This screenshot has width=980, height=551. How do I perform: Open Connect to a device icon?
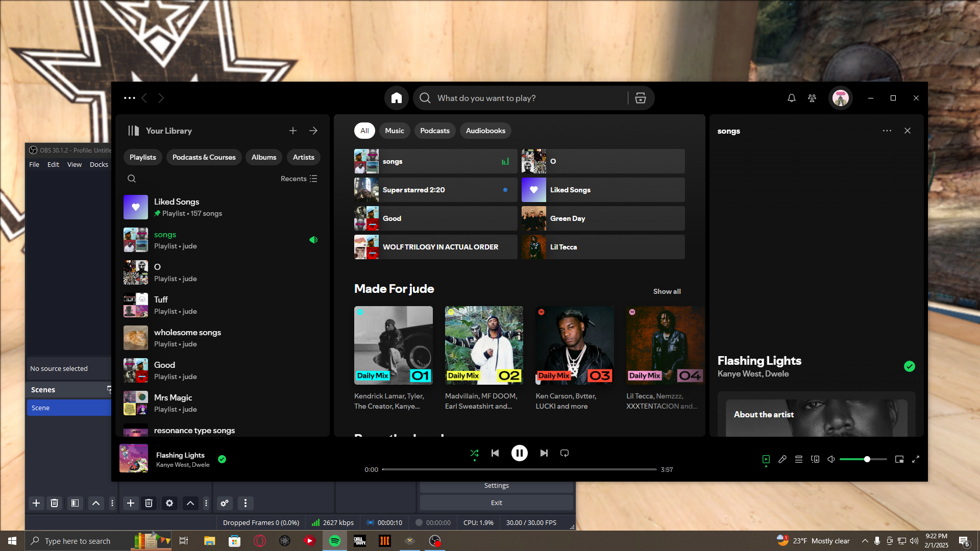815,459
